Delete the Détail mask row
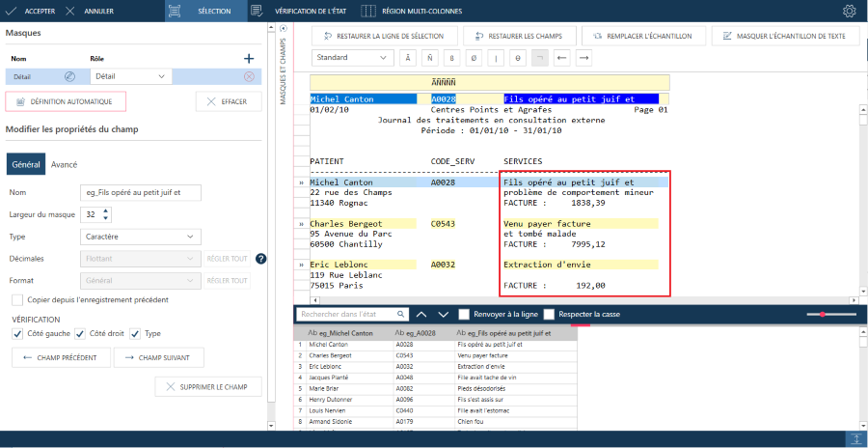Screen dimensions: 868x448 coord(249,76)
